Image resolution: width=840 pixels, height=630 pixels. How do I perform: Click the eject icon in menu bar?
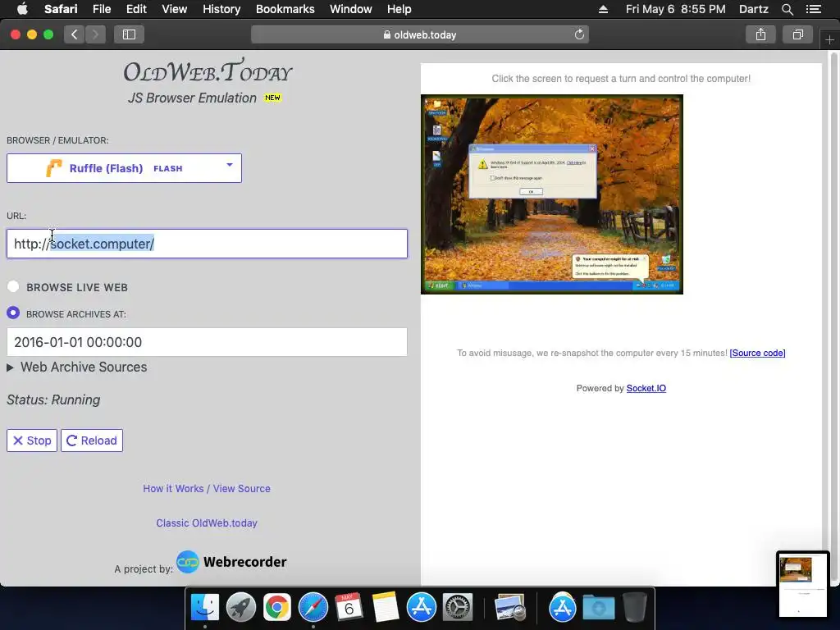tap(603, 9)
